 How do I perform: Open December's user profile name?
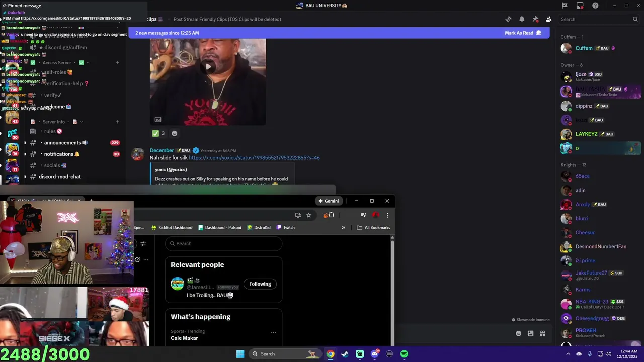click(162, 150)
